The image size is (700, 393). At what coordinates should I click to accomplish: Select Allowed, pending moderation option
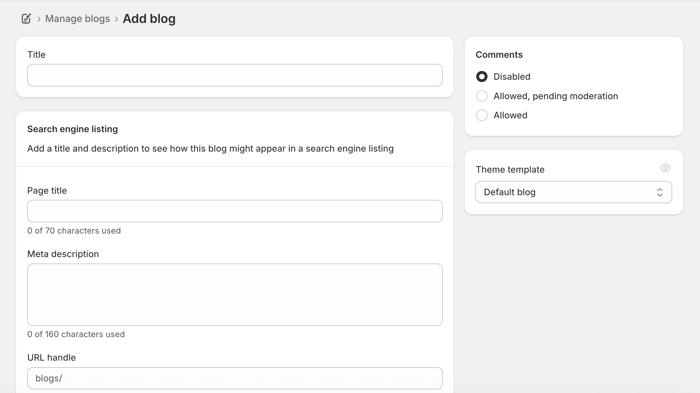point(482,96)
